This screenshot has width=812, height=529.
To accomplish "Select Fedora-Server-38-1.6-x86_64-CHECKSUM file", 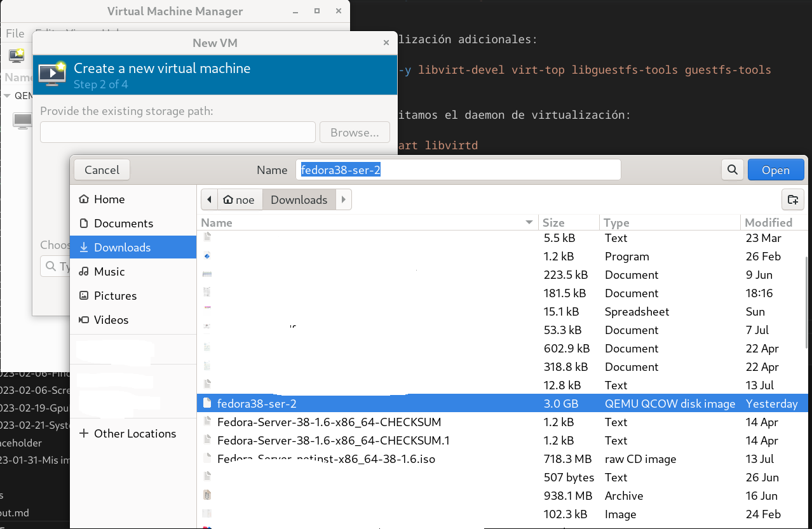I will (502, 422).
